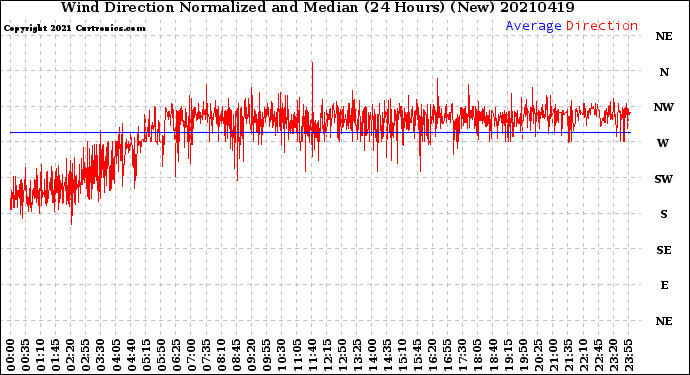
Task: Click the '19:50' time label
Action: (523, 355)
